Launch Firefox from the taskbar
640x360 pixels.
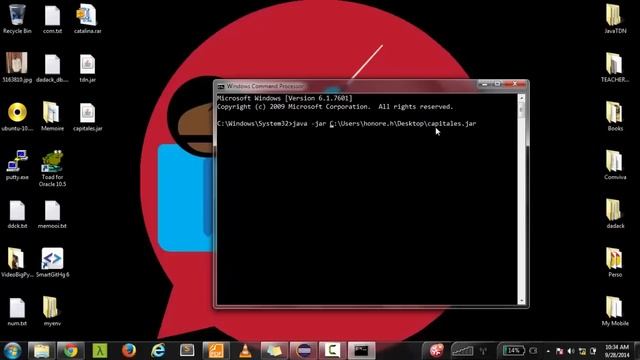click(x=129, y=351)
